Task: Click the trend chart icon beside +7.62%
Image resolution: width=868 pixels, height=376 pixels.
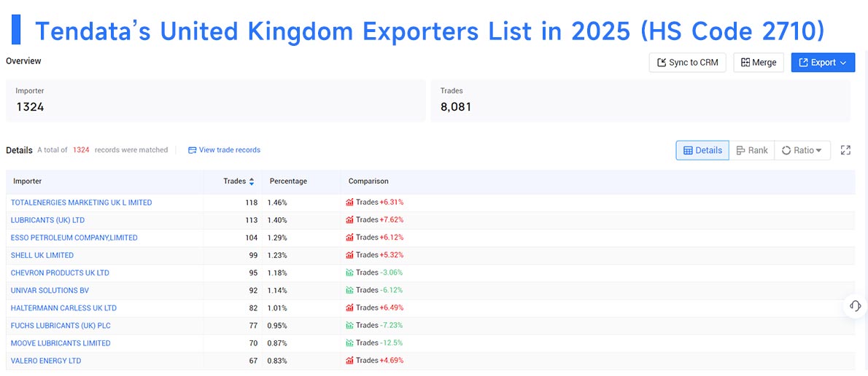Action: point(349,220)
